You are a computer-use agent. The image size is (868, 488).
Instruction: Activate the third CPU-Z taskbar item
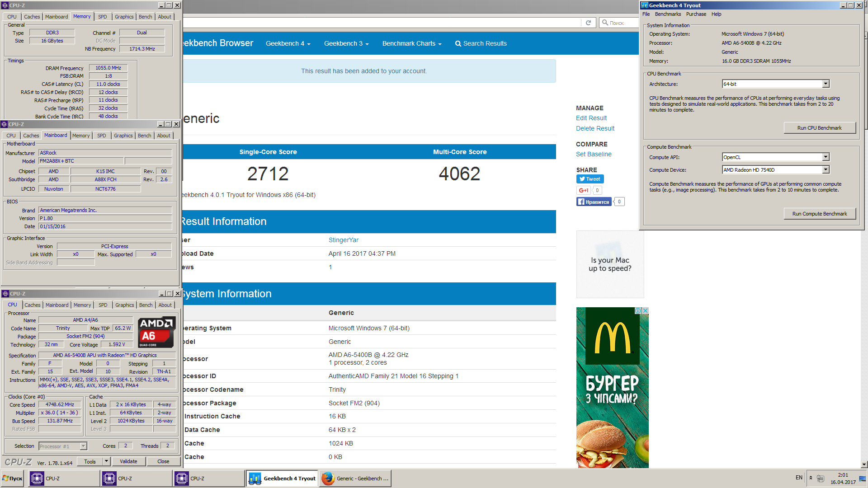click(209, 479)
